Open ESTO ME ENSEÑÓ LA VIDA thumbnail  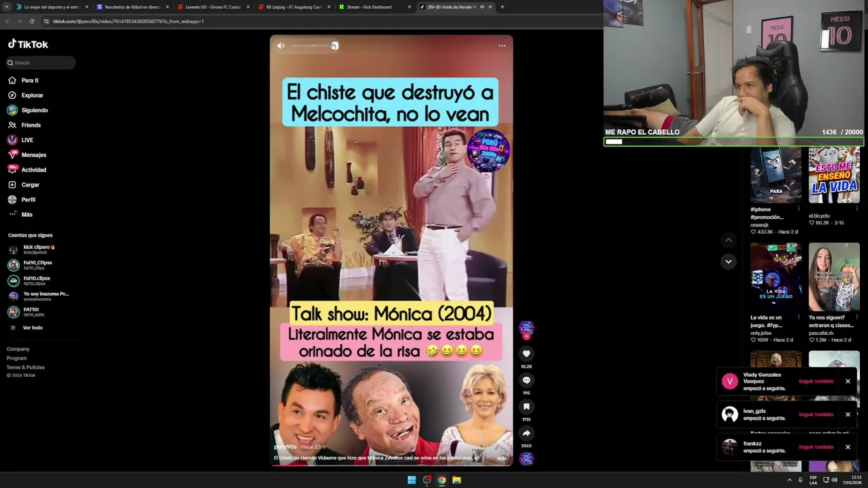tap(834, 176)
